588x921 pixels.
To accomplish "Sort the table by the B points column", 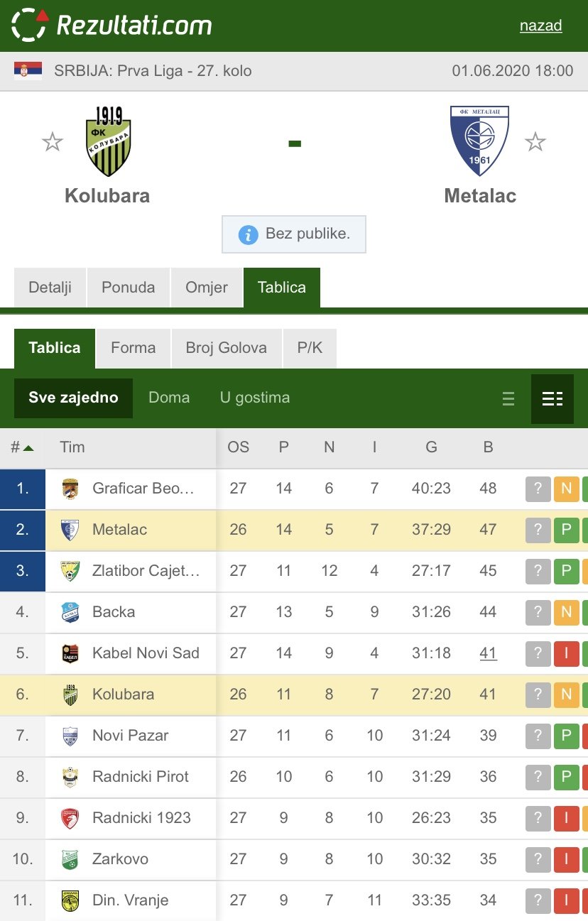I will point(488,447).
